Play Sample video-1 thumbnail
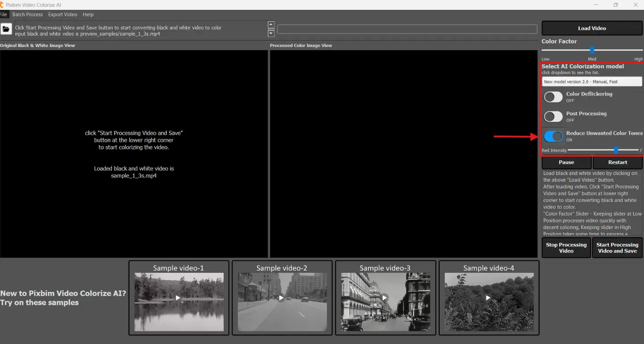This screenshot has height=344, width=644. [x=178, y=298]
